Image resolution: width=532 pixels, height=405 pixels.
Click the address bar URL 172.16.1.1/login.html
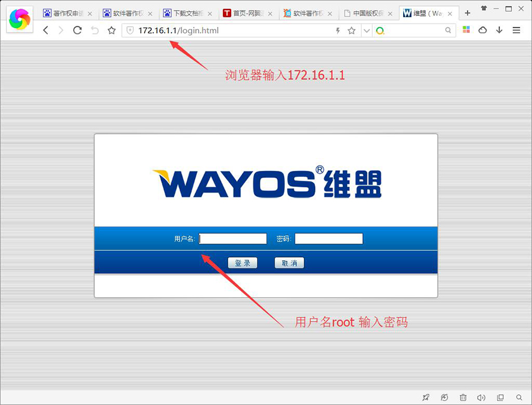coord(179,31)
